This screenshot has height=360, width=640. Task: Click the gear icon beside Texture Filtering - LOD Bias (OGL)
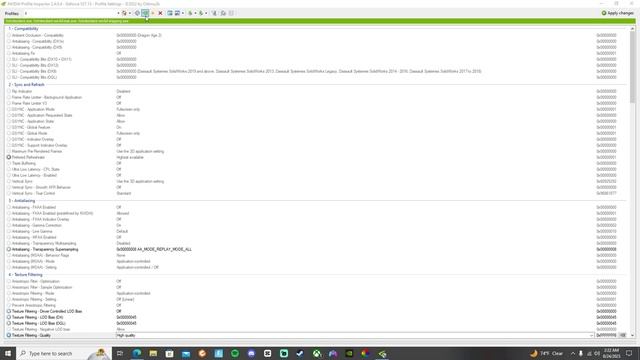click(9, 323)
